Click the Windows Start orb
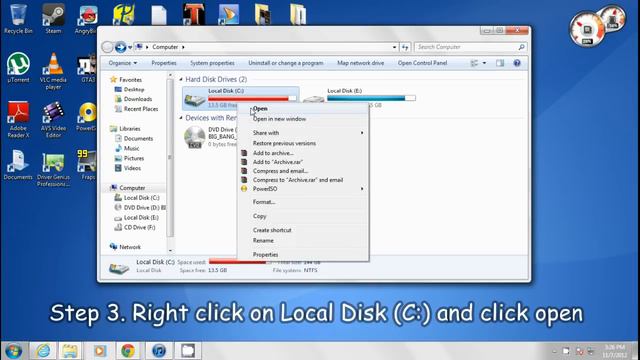This screenshot has height=360, width=640. click(x=14, y=351)
